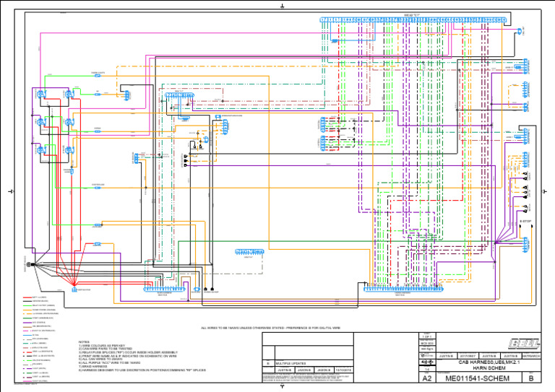Image resolution: width=555 pixels, height=392 pixels.
Task: Select note 5 about all CAN wires
Action: tap(100, 359)
